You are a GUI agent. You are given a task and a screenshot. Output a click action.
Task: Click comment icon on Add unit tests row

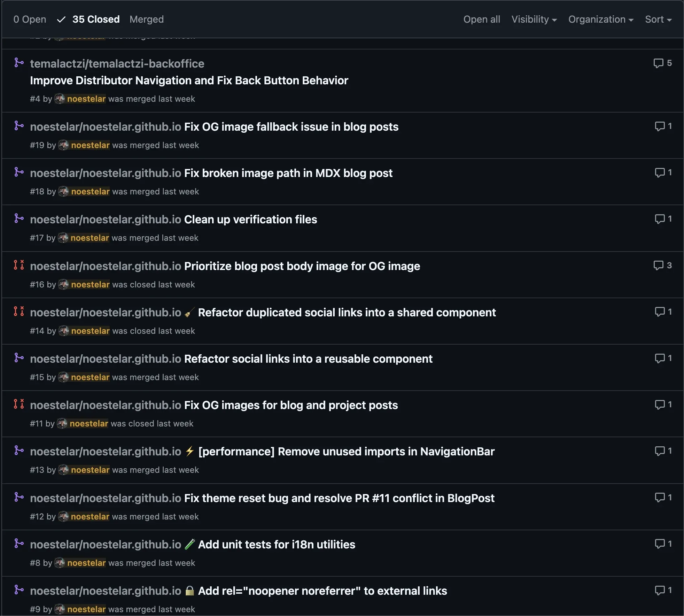660,544
